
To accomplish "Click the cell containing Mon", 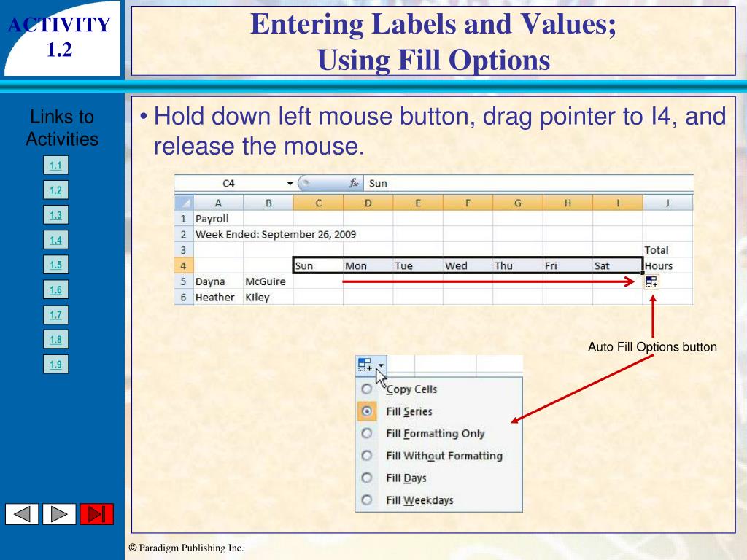I will click(368, 265).
